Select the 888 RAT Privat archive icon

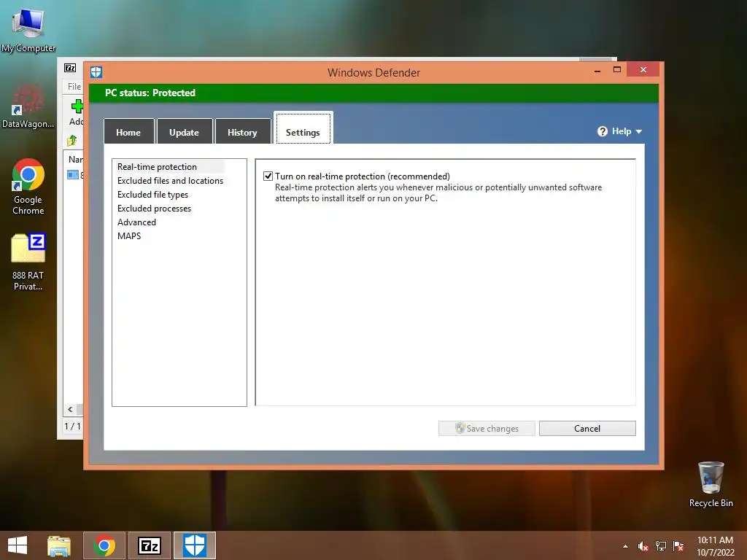28,262
